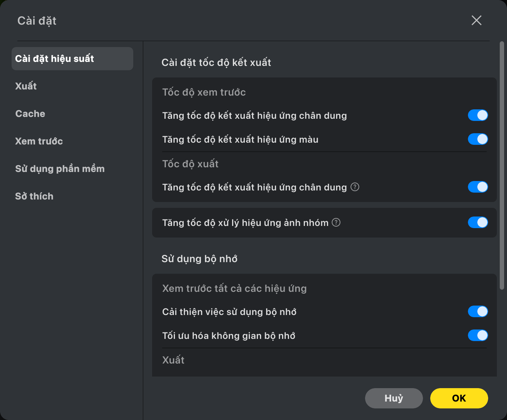Open the Sở thích preferences tab

[x=34, y=196]
